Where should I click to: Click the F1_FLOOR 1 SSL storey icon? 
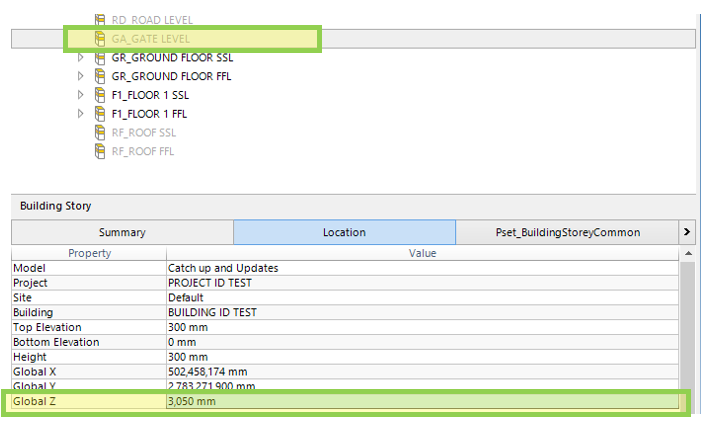coord(100,95)
